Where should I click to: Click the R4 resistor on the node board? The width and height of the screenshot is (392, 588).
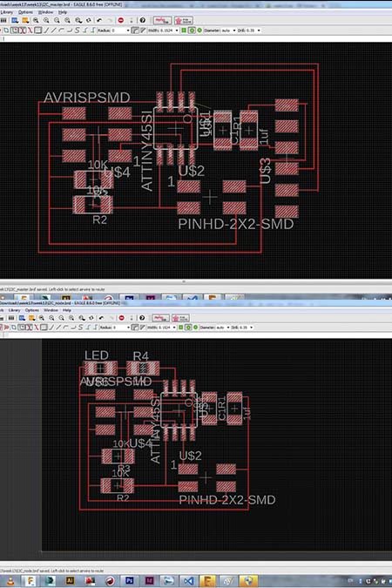(x=143, y=368)
